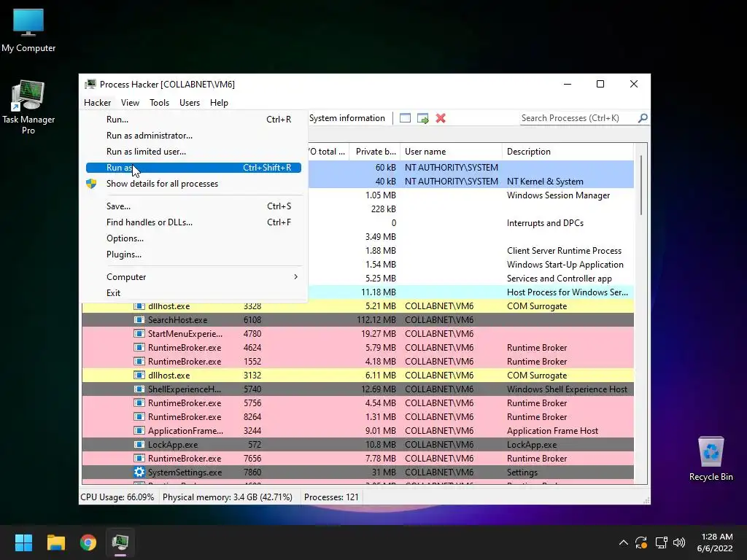
Task: Click the shield icon beside Show details
Action: click(x=91, y=184)
